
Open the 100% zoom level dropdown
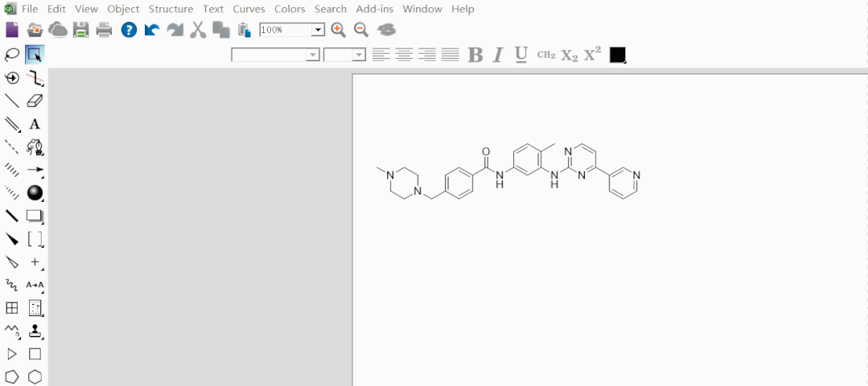pyautogui.click(x=318, y=30)
